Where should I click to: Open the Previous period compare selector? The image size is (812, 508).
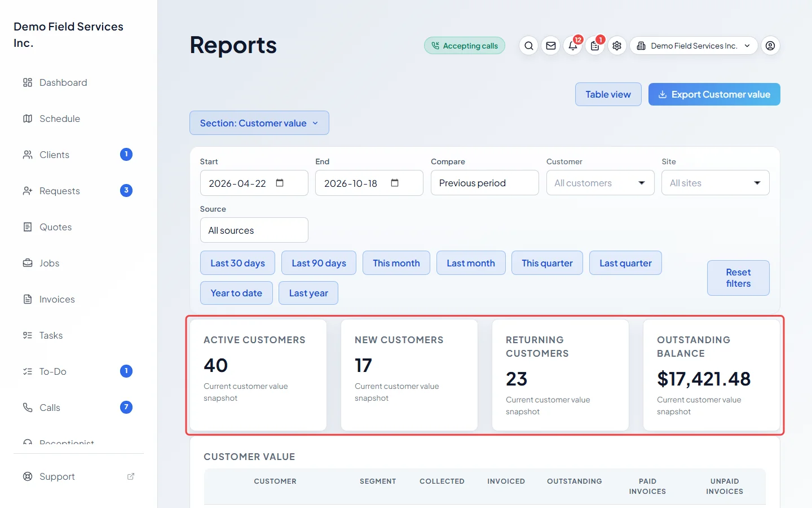coord(485,183)
